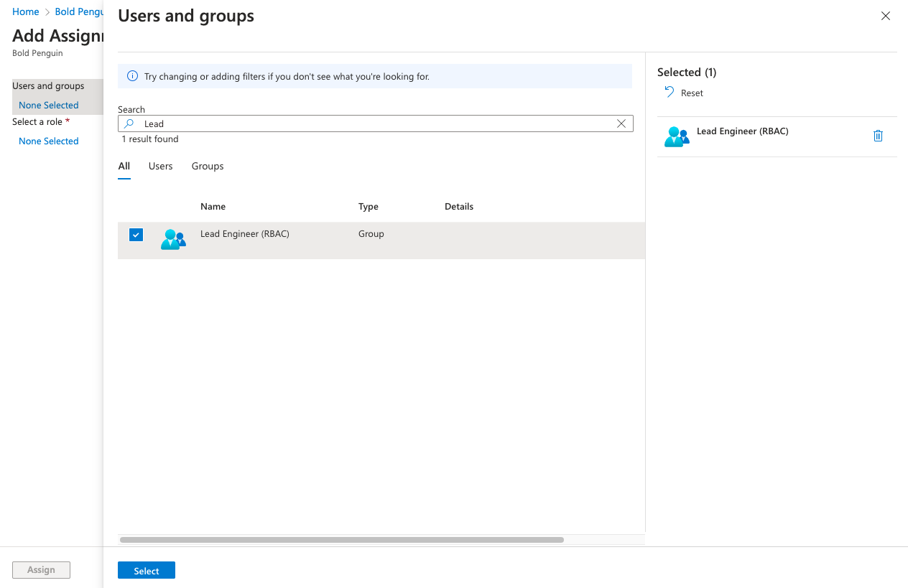This screenshot has height=588, width=908.
Task: Click the Selected (1) heading
Action: 687,73
